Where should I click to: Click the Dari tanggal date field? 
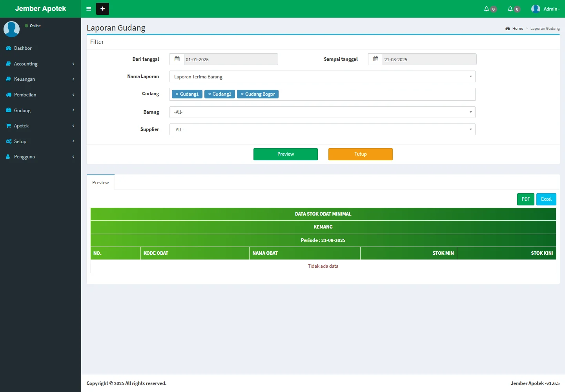231,60
